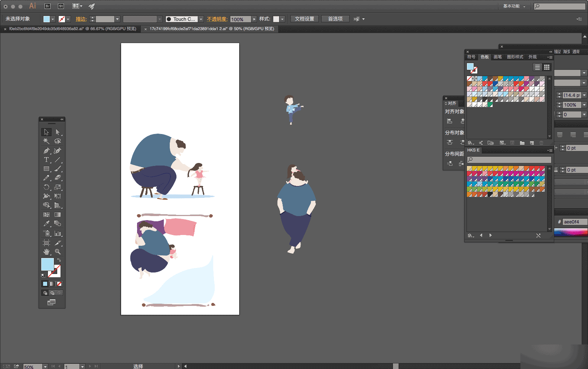Switch to the 画笔 panel tab

[x=497, y=57]
